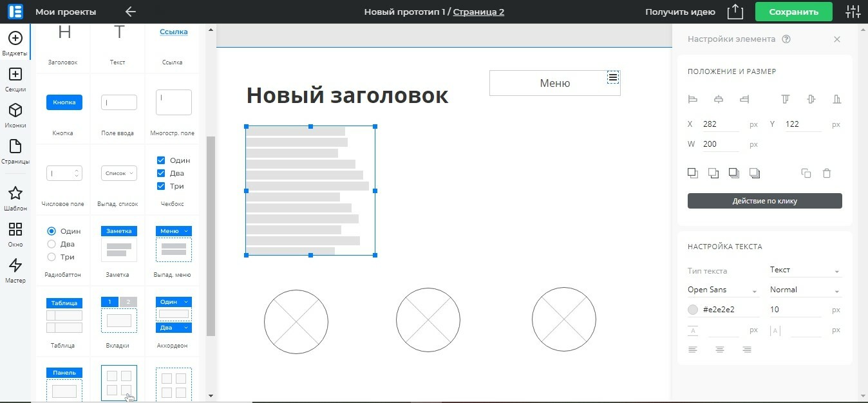
Task: Open the Окно sidebar panel
Action: click(x=15, y=235)
